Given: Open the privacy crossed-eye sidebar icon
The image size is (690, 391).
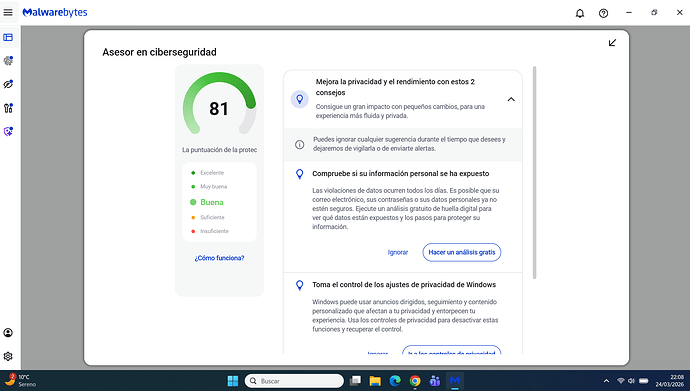Looking at the screenshot, I should 8,84.
